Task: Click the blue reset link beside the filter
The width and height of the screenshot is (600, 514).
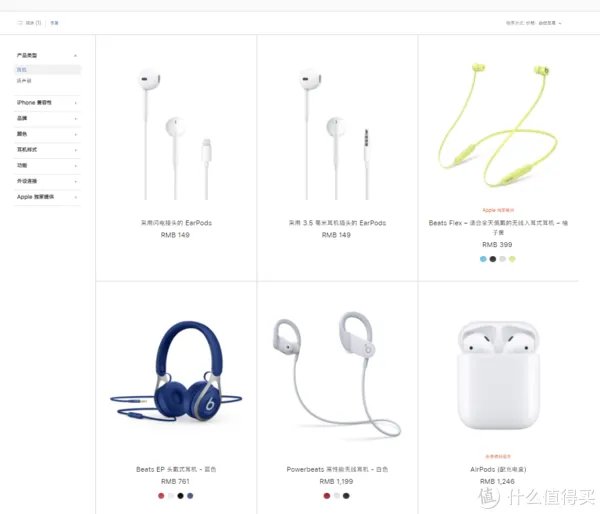Action: 54,23
